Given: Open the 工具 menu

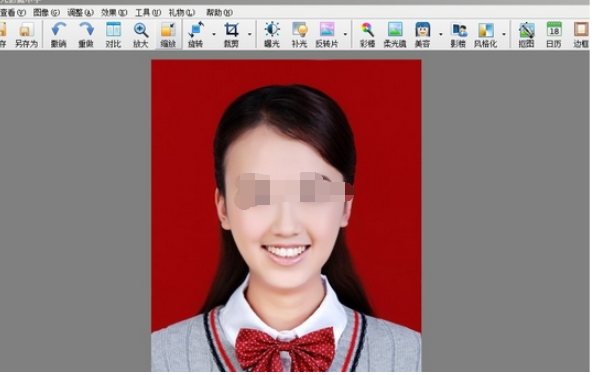Looking at the screenshot, I should click(x=148, y=12).
